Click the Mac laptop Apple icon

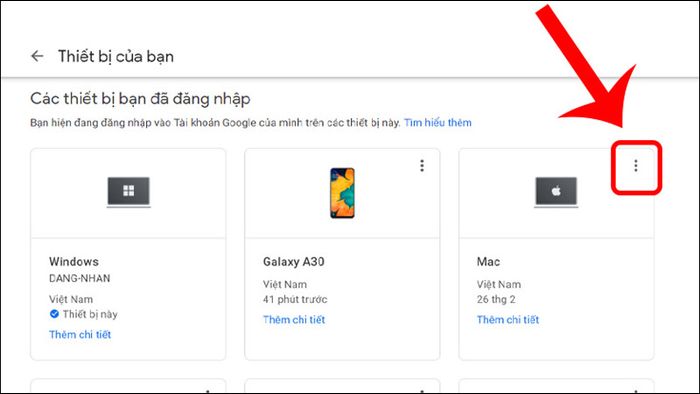(556, 192)
